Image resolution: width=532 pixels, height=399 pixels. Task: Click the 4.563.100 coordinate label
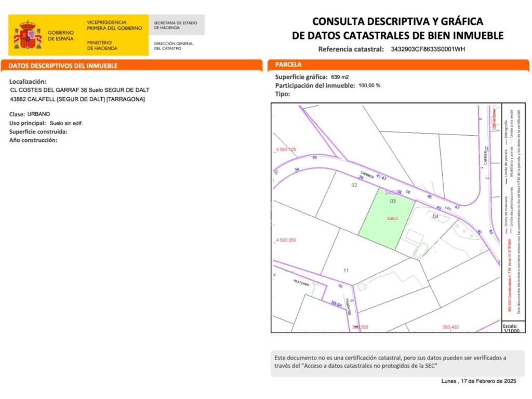(x=285, y=150)
